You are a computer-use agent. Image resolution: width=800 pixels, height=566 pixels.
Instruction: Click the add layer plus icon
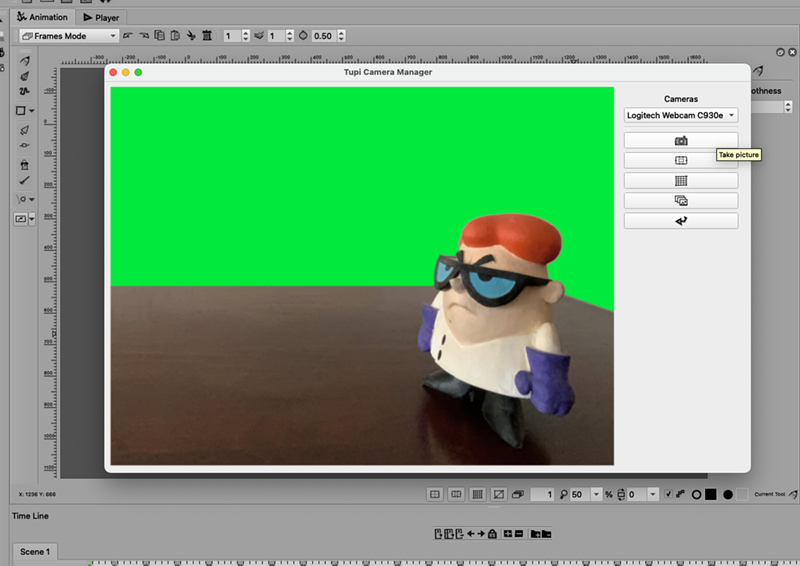point(508,534)
